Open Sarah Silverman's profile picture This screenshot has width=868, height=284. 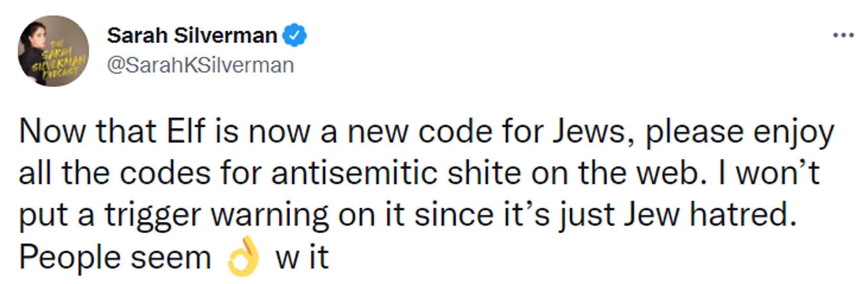(53, 51)
